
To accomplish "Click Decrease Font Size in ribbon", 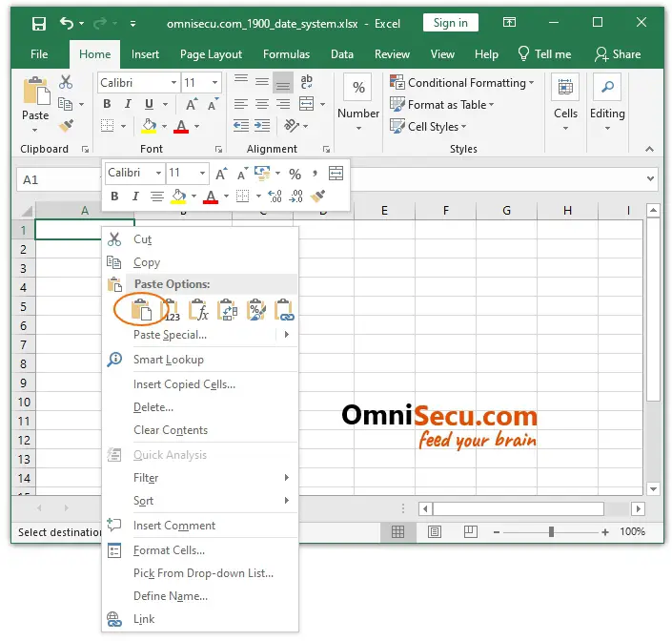I will (213, 104).
